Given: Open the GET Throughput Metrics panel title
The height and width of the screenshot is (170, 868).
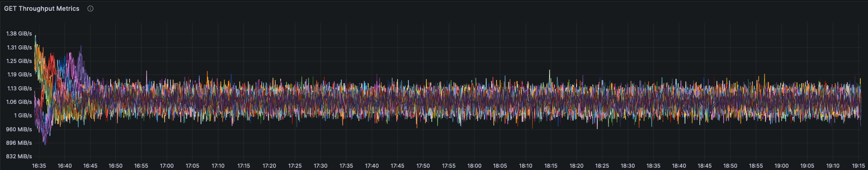Looking at the screenshot, I should point(42,9).
